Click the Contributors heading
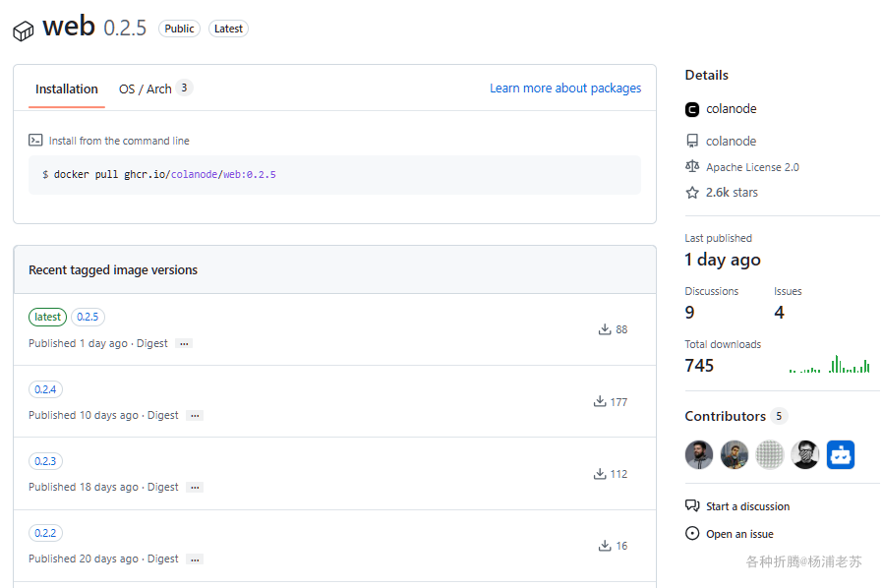This screenshot has height=588, width=883. (726, 416)
